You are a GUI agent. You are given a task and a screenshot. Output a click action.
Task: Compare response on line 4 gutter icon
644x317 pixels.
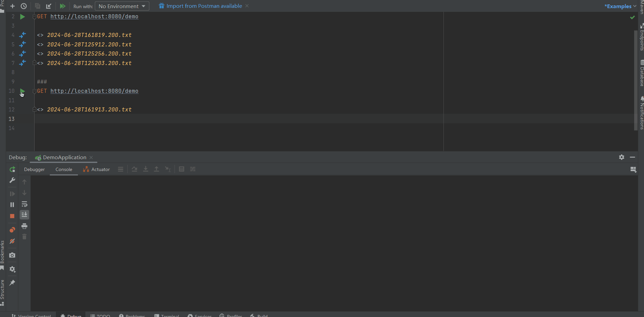[22, 35]
